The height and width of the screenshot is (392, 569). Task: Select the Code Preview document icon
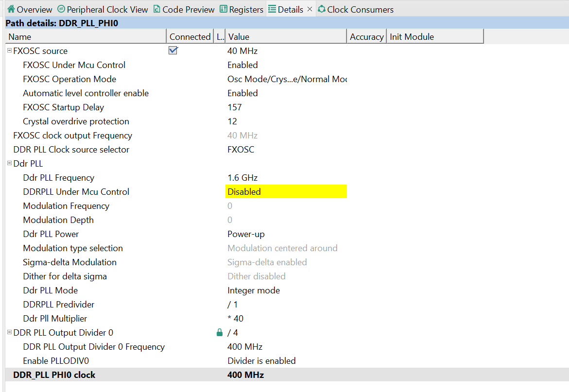[156, 9]
